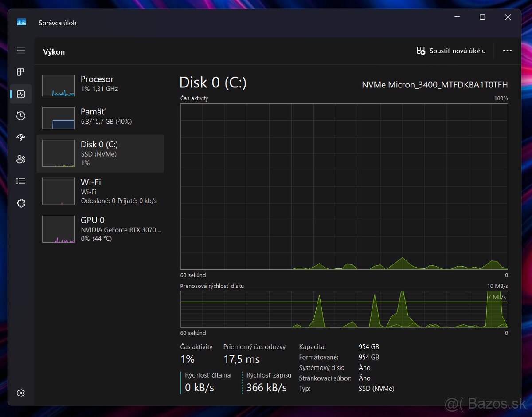
Task: Click the disk transfer rate graph
Action: coord(344,309)
